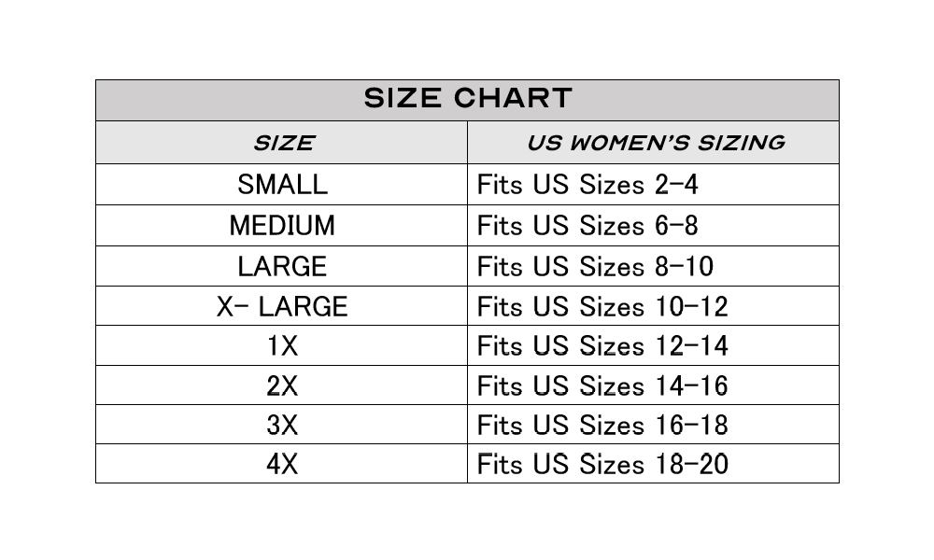Click the word CHART in the title
This screenshot has width=934, height=560.
pos(513,98)
